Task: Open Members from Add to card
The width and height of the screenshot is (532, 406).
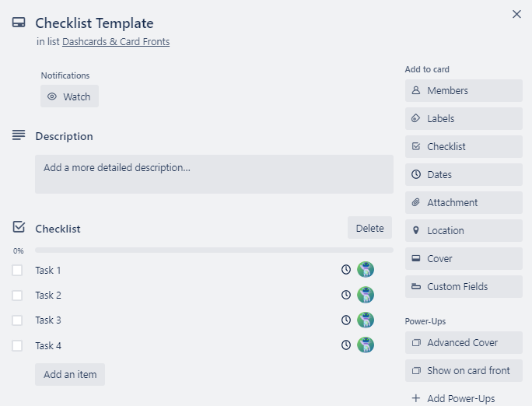Action: [x=464, y=91]
